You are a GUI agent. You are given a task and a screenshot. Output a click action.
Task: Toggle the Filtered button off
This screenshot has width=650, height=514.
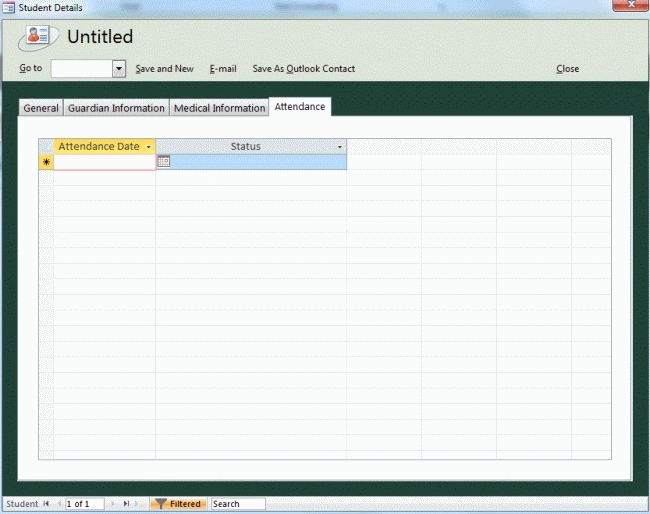click(x=178, y=504)
